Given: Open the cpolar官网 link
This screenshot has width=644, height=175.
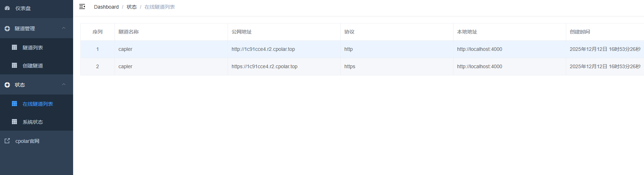Looking at the screenshot, I should pos(27,141).
